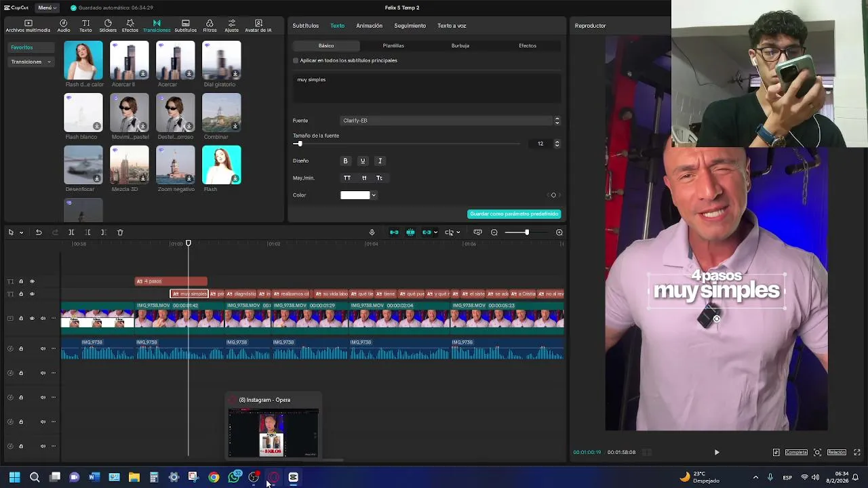Image resolution: width=868 pixels, height=488 pixels.
Task: Click the color keyframe diamond icon
Action: 553,195
